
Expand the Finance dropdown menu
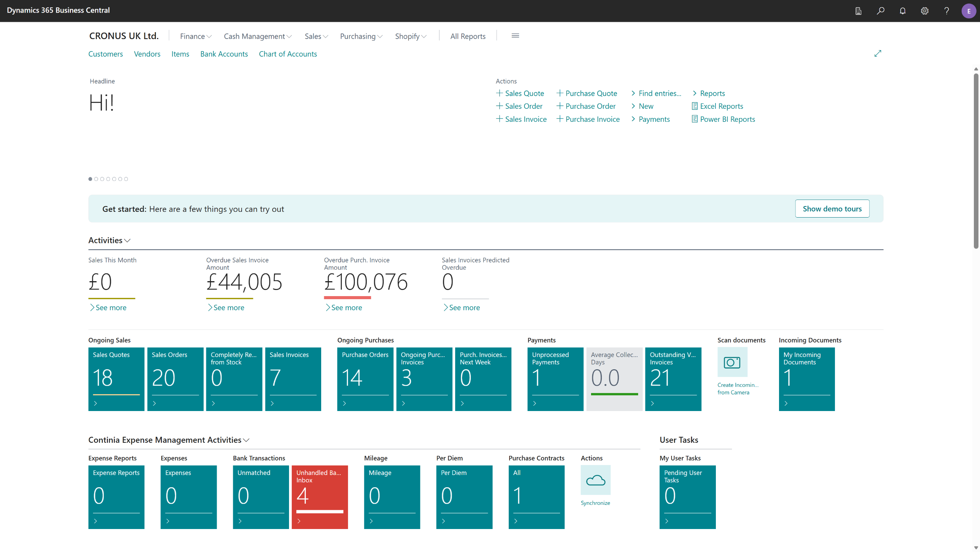point(196,36)
